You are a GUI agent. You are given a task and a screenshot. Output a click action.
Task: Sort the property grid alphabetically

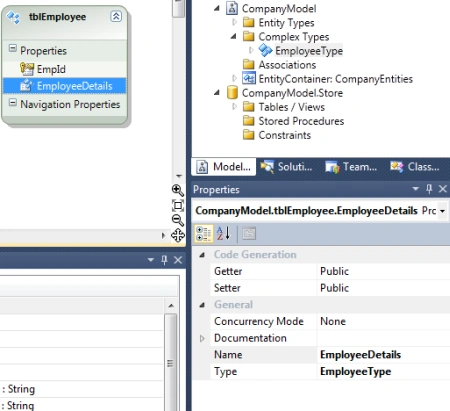click(223, 233)
